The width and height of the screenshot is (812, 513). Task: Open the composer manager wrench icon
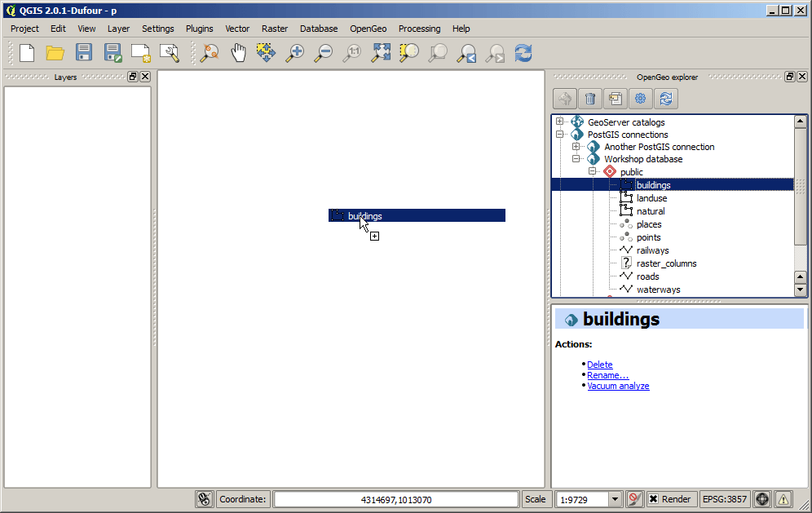[x=170, y=53]
